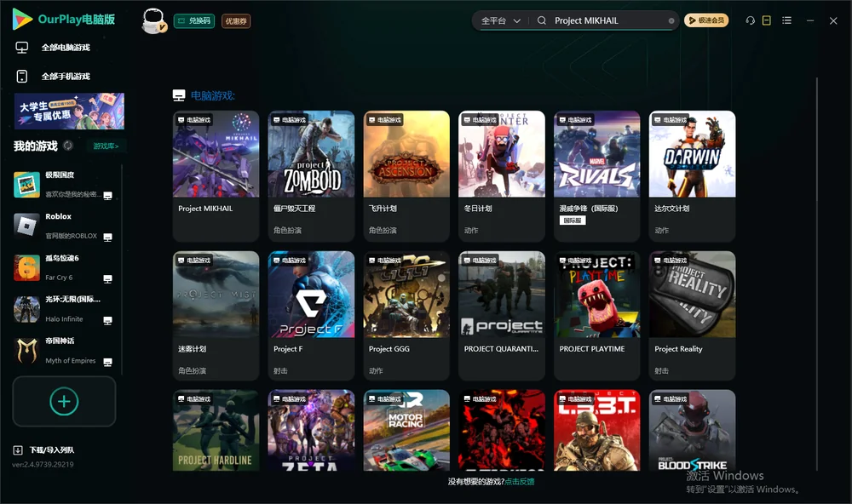Open the Project MIKHAIL game card
The height and width of the screenshot is (504, 852).
(x=216, y=176)
